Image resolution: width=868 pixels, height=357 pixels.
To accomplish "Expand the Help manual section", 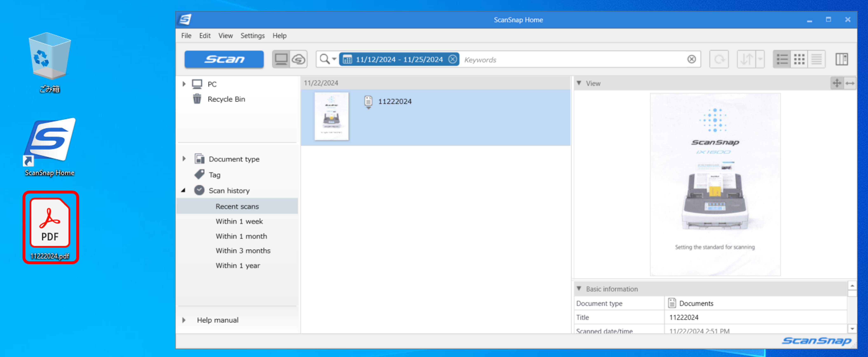I will [x=184, y=320].
